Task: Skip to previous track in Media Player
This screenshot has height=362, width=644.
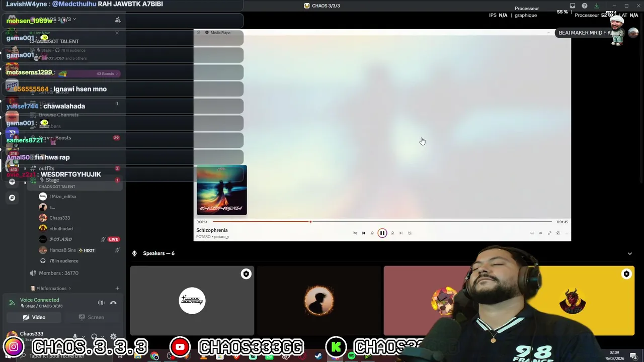Action: pos(363,233)
